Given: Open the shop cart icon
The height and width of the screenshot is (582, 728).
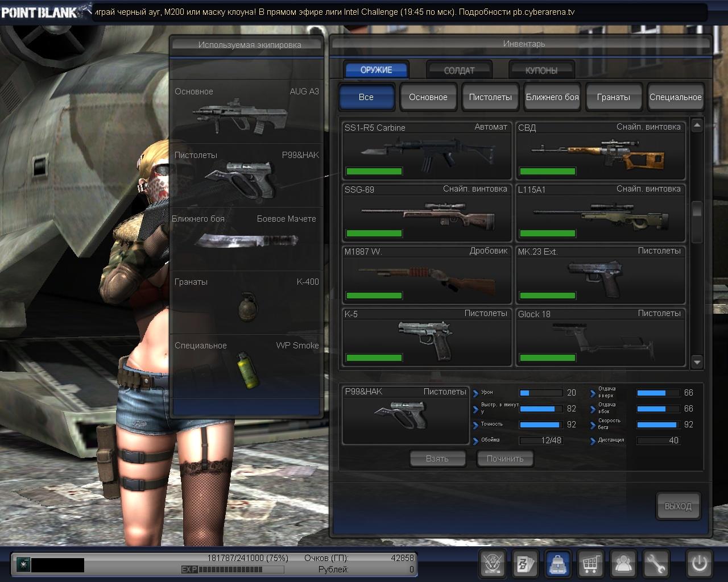Looking at the screenshot, I should click(591, 564).
